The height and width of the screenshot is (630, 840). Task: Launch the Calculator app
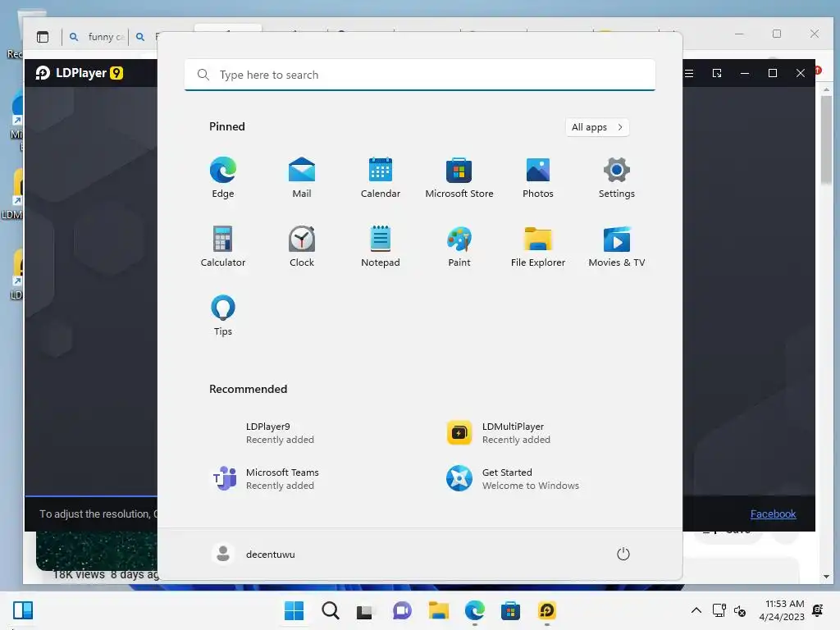(x=223, y=246)
